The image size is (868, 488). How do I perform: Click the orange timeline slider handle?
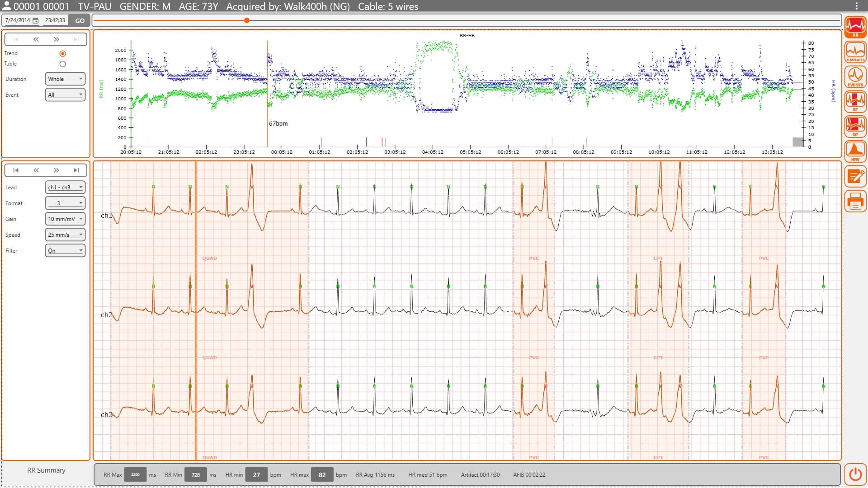[247, 20]
